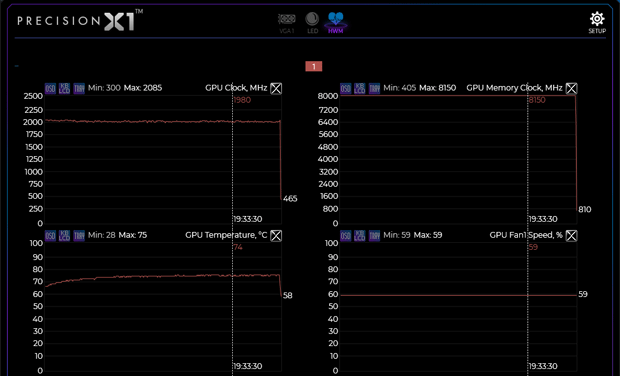
Task: Click the 74 cursor value on Temperature graph
Action: point(238,248)
